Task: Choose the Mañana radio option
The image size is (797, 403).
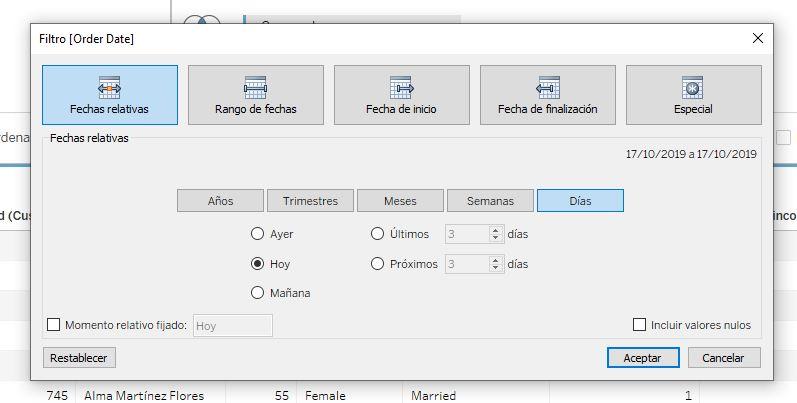Action: coord(257,293)
